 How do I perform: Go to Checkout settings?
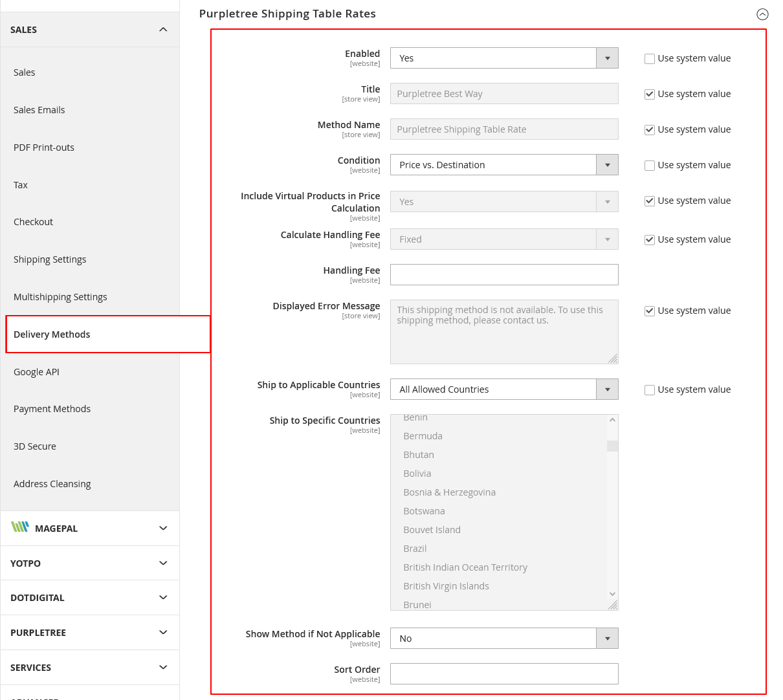click(x=33, y=222)
